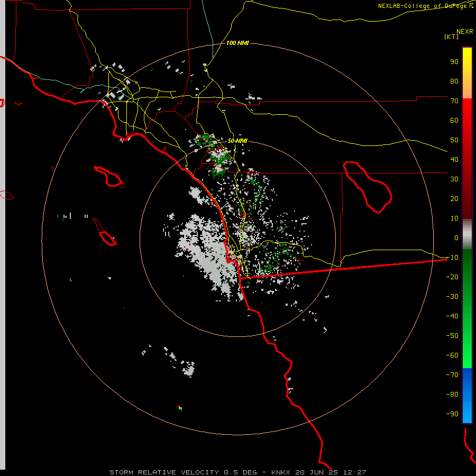
Task: Click the -80 value on the velocity scale
Action: coord(452,395)
